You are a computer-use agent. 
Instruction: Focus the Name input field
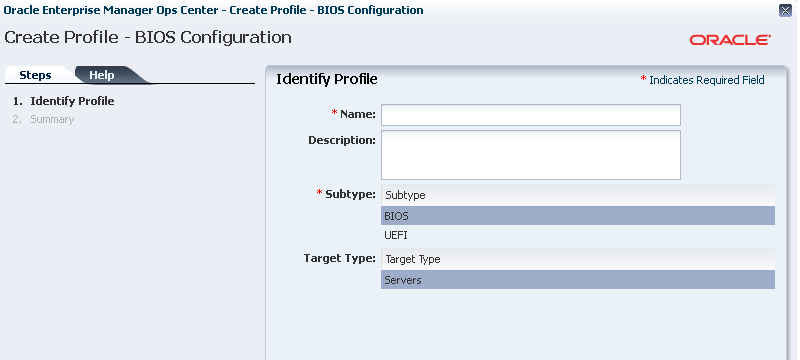[531, 115]
